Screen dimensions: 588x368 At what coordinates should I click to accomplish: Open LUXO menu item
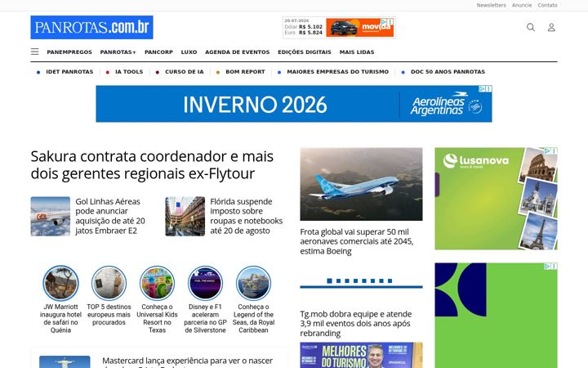click(x=189, y=52)
